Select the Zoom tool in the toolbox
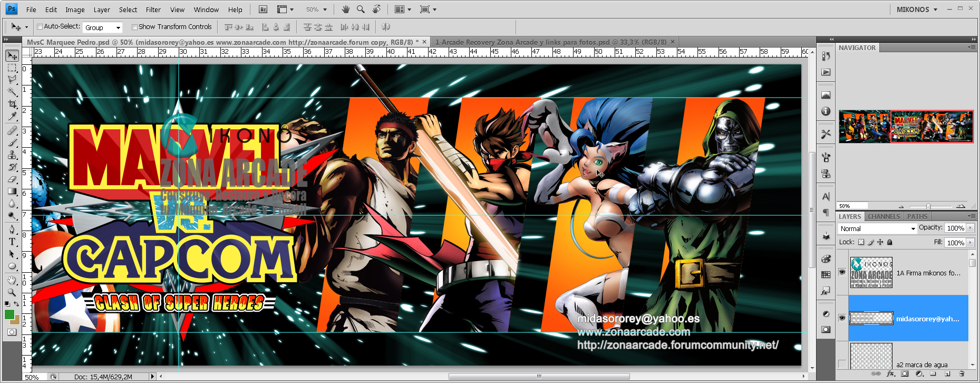The width and height of the screenshot is (980, 383). 12,292
